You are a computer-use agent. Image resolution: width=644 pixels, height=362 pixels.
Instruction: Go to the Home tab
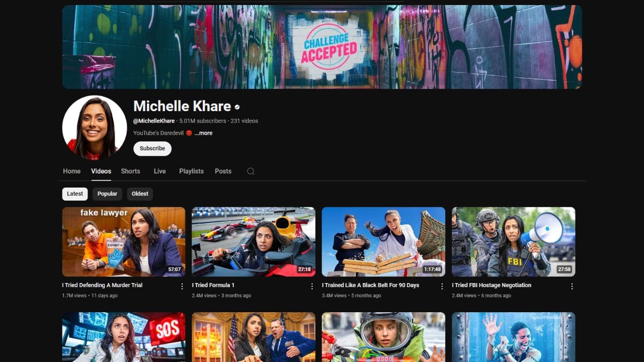point(71,171)
